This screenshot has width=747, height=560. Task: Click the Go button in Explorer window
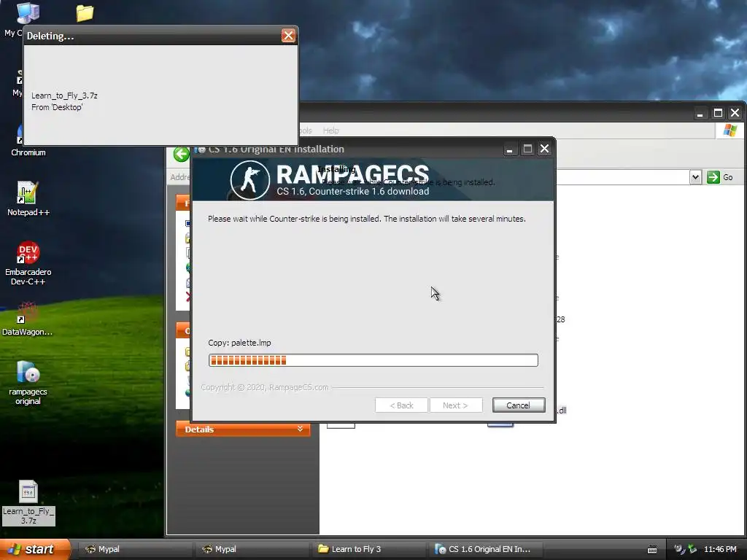pos(720,177)
